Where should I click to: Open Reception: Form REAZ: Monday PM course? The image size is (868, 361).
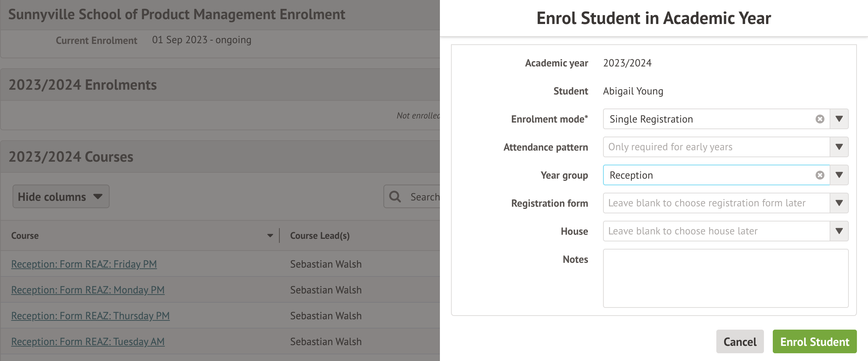point(88,290)
